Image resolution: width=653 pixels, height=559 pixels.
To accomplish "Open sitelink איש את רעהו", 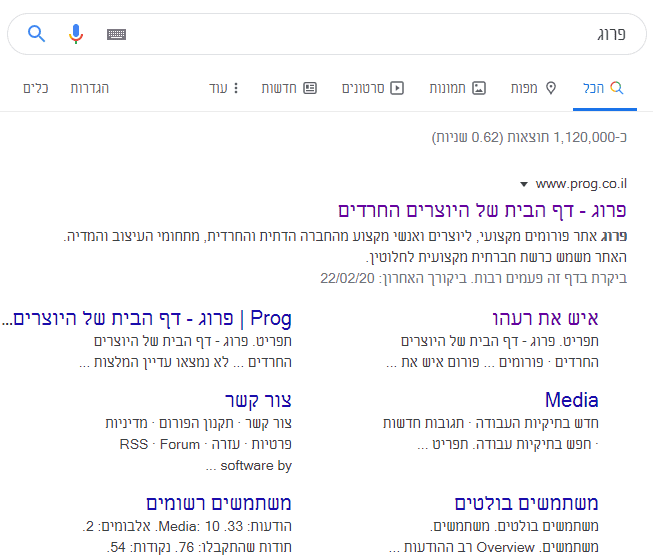I will click(x=545, y=319).
